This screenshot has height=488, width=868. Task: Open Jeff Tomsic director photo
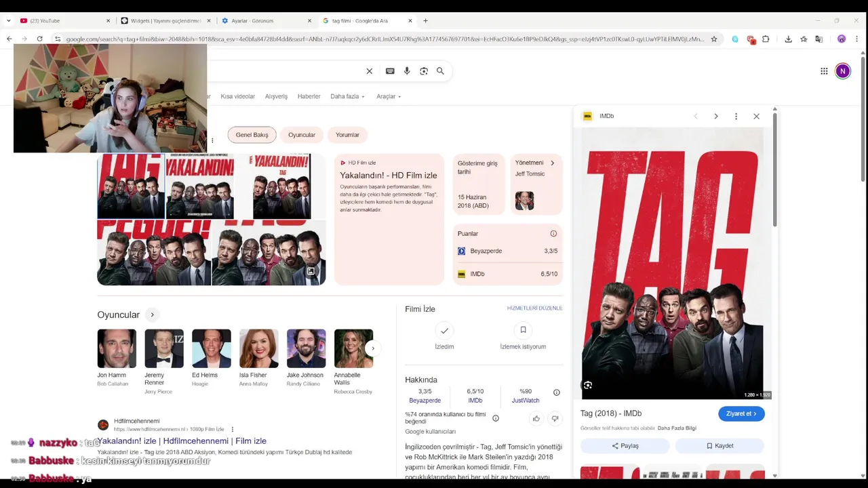click(524, 201)
